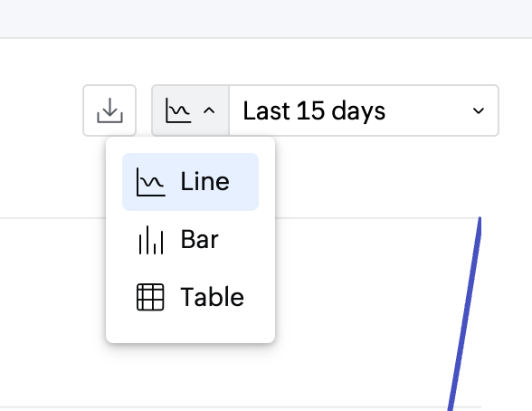The height and width of the screenshot is (411, 532).
Task: Select the Bar option
Action: 190,240
